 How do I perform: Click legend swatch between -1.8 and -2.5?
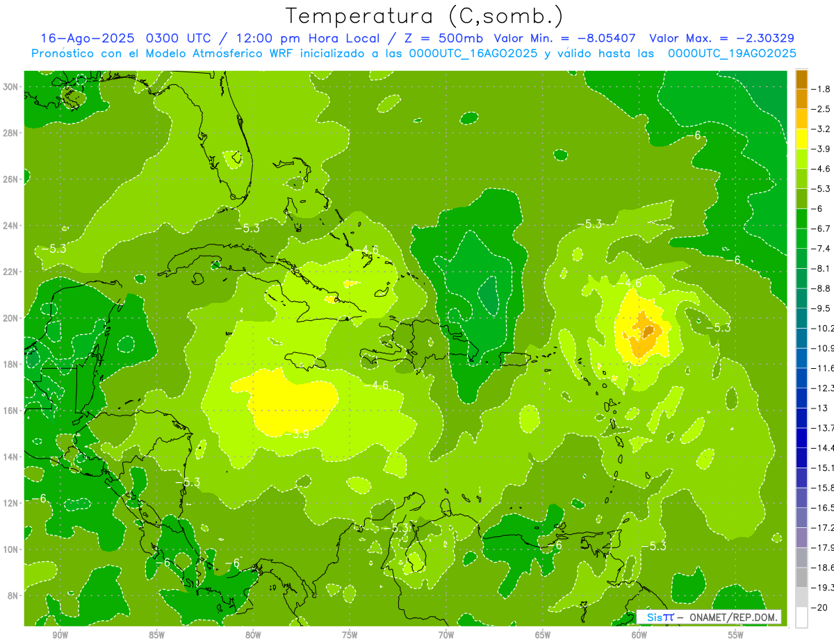(801, 99)
